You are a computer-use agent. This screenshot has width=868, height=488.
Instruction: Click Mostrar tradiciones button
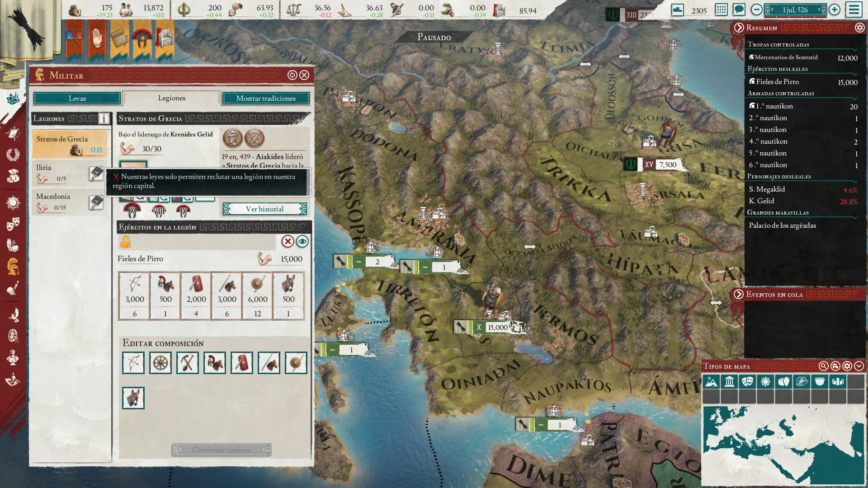(x=266, y=98)
